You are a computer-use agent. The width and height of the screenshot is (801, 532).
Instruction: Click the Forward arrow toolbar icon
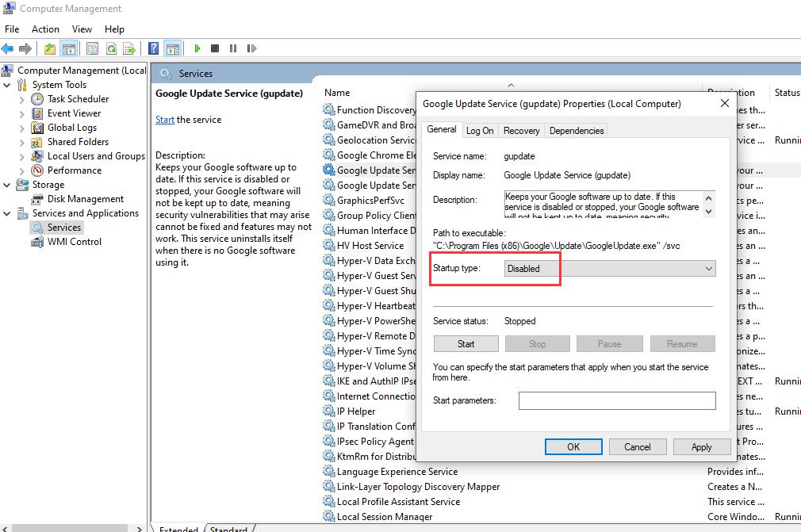(x=25, y=48)
